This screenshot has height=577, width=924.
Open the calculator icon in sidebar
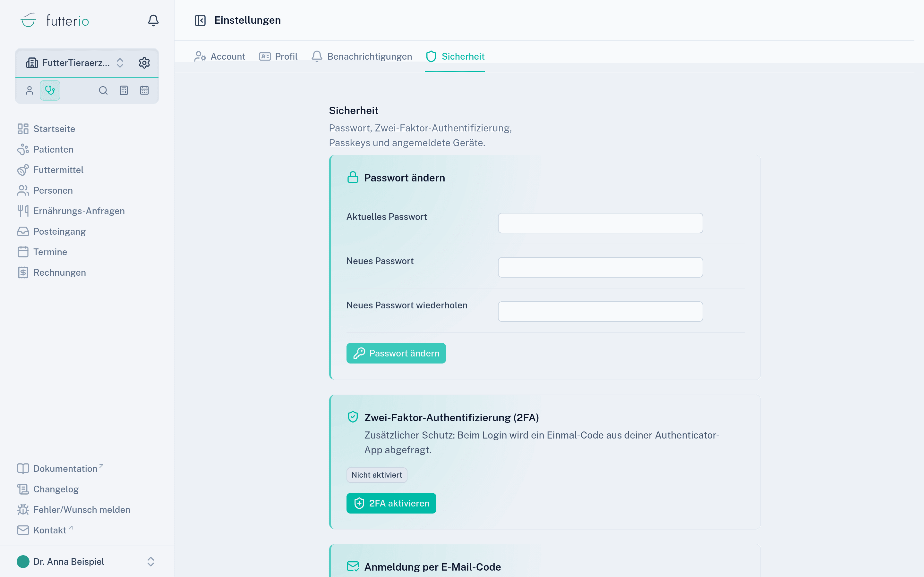(x=124, y=90)
